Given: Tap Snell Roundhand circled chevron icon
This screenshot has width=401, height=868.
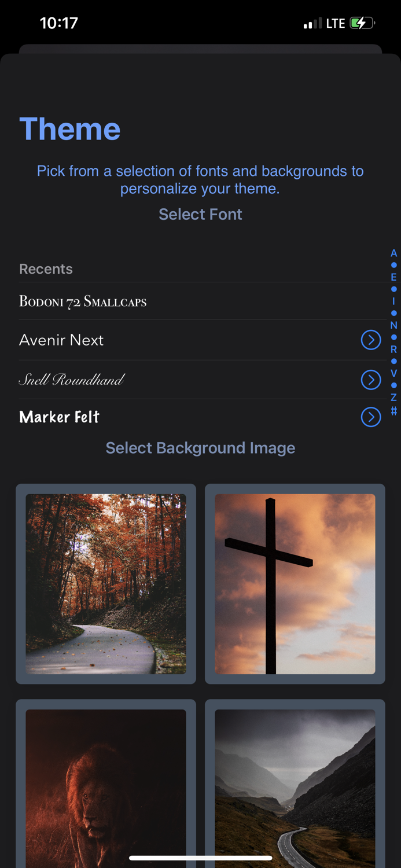Looking at the screenshot, I should click(371, 380).
